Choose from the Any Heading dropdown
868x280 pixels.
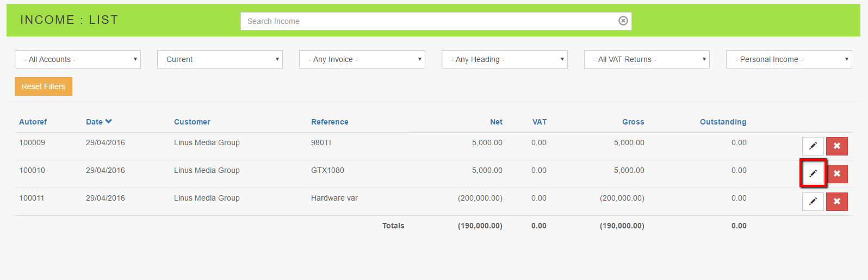click(x=504, y=59)
